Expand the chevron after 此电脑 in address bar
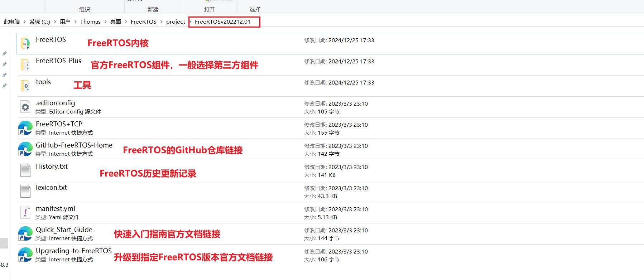The image size is (644, 280). 24,22
